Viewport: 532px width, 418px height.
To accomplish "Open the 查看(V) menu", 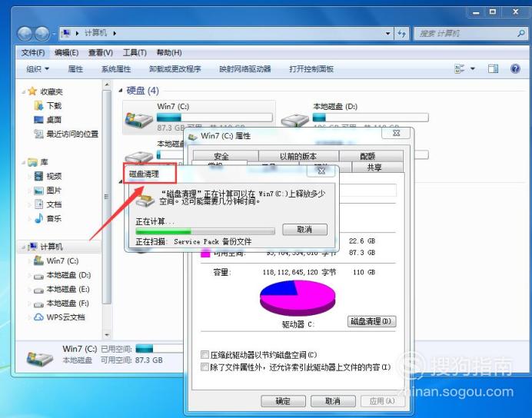I will [101, 52].
